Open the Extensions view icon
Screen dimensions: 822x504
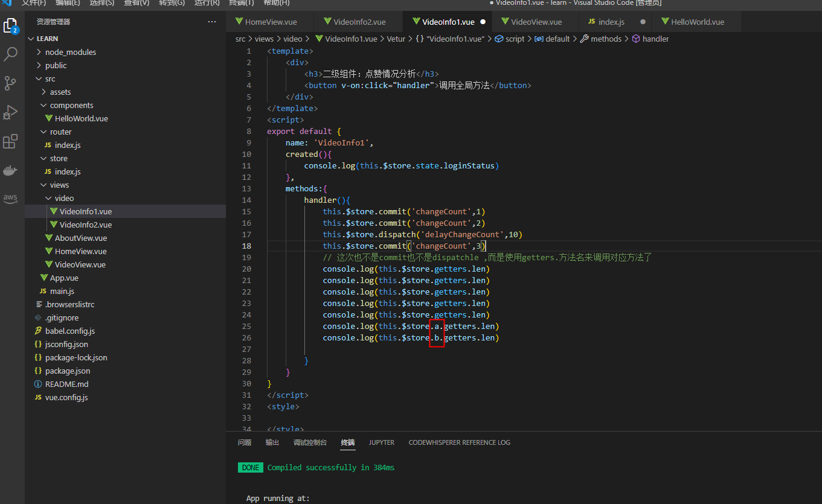[10, 141]
